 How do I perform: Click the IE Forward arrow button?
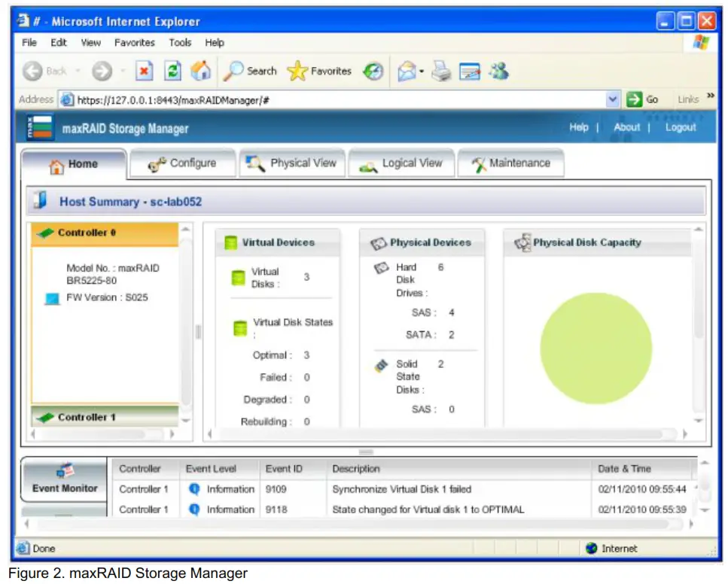[x=102, y=71]
